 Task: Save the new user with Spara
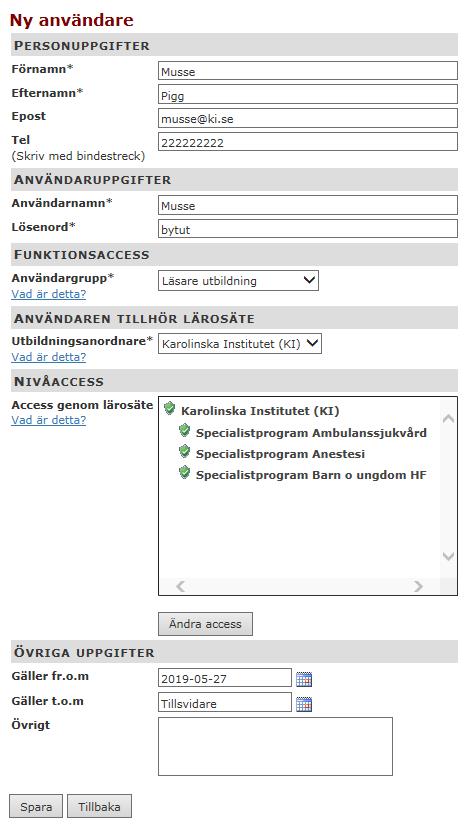(x=36, y=807)
